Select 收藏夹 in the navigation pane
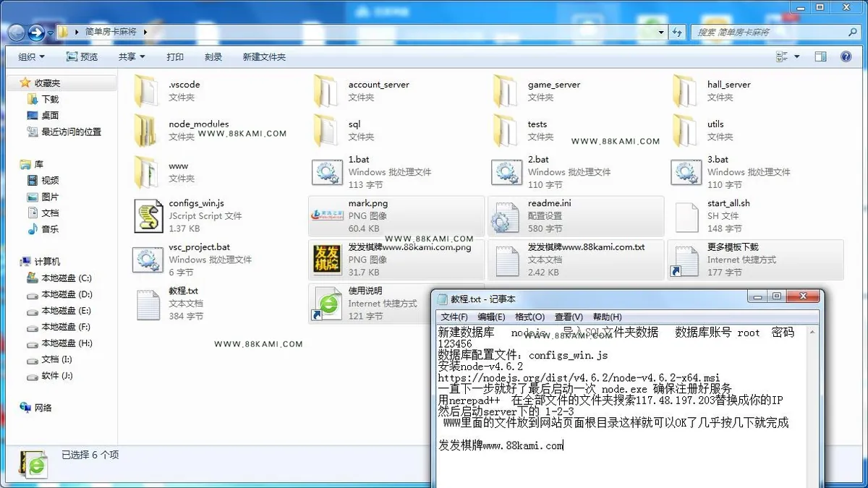 [x=47, y=83]
